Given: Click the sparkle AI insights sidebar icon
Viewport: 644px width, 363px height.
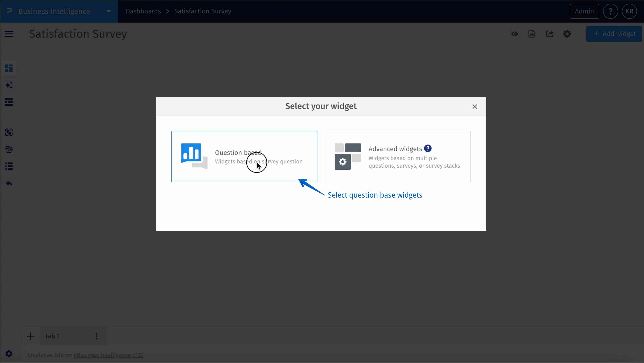Looking at the screenshot, I should [9, 85].
